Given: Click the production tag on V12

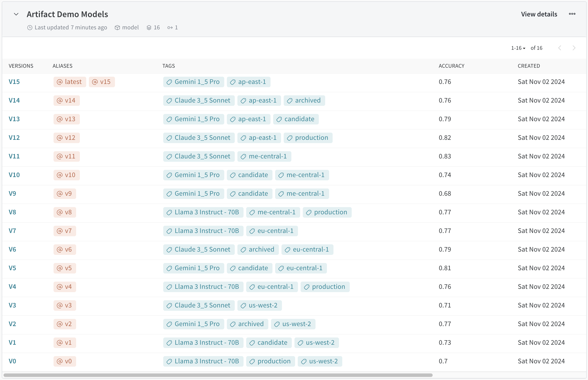Looking at the screenshot, I should pyautogui.click(x=308, y=138).
